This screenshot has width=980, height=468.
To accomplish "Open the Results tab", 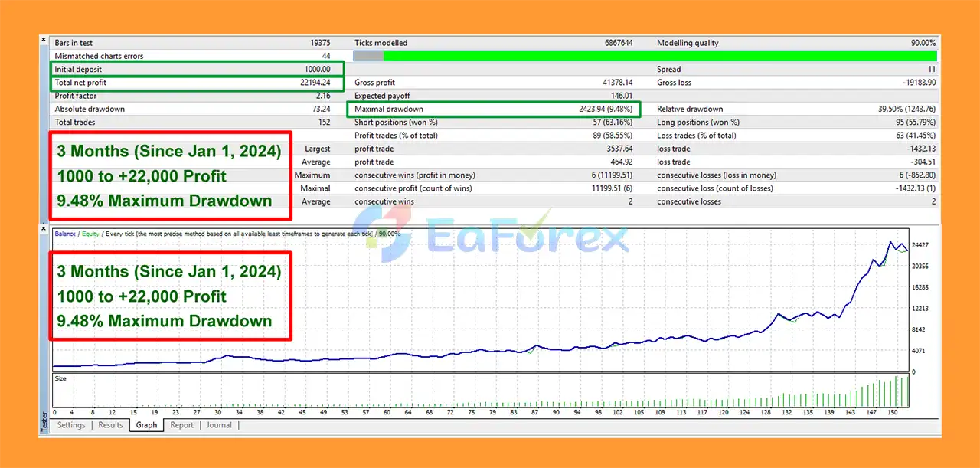I will coord(110,425).
